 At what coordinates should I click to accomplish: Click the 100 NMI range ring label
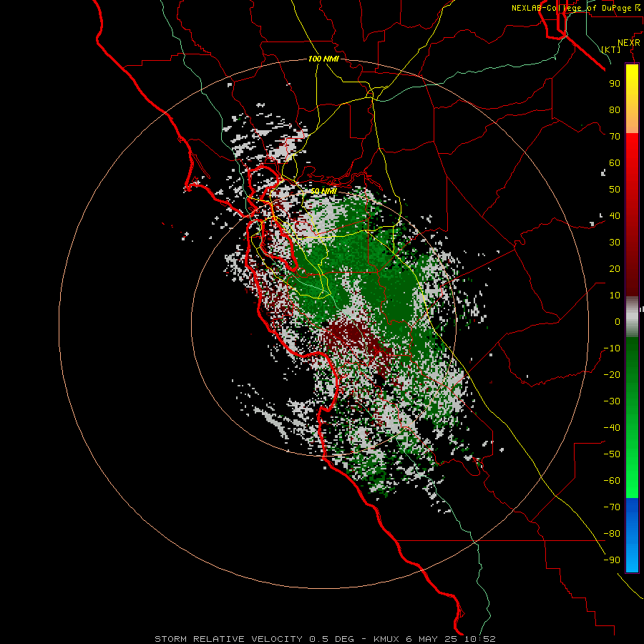[323, 59]
